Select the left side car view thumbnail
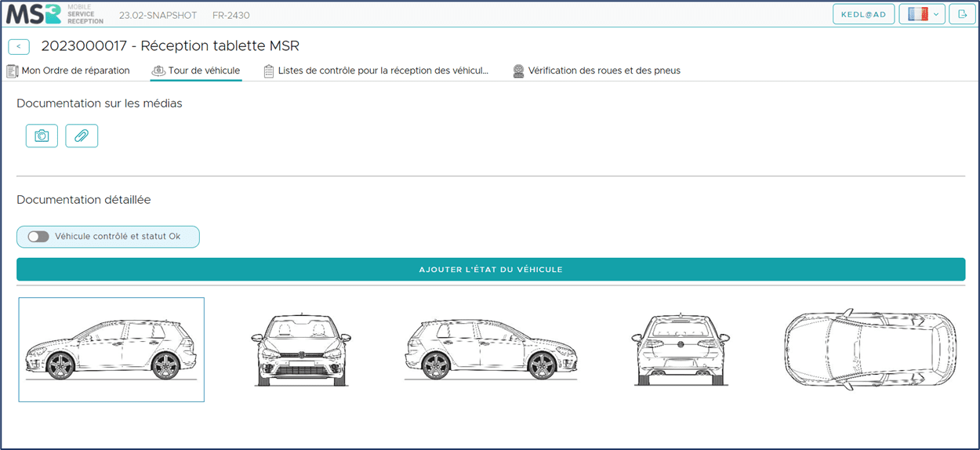 [111, 350]
